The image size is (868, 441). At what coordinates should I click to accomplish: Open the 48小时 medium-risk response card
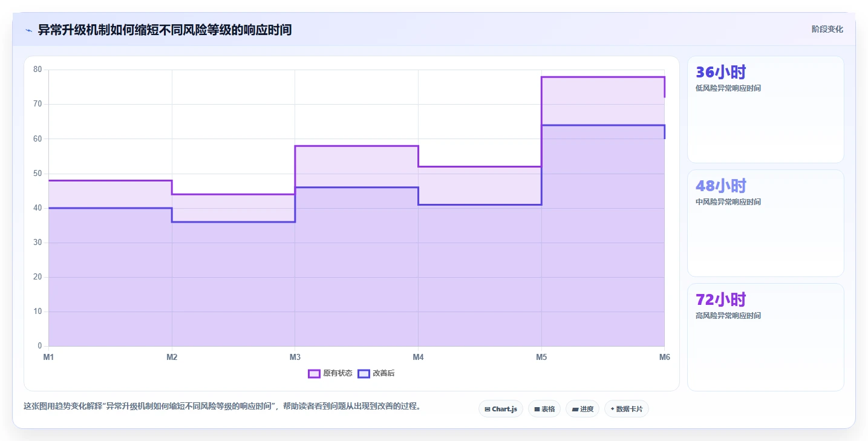coord(766,223)
